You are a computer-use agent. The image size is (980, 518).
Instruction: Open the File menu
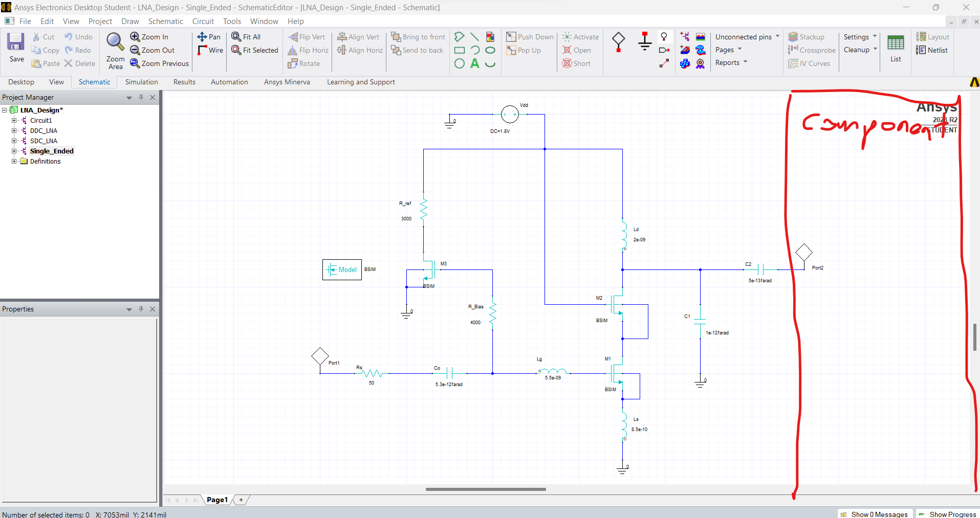coord(25,21)
